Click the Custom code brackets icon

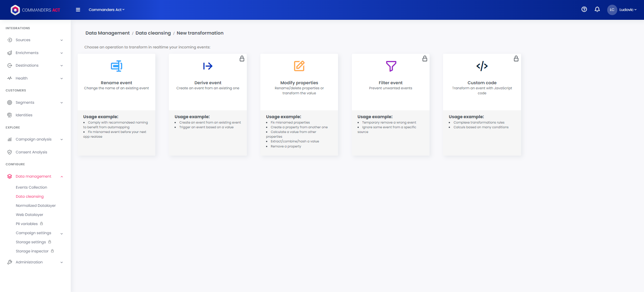coord(482,66)
